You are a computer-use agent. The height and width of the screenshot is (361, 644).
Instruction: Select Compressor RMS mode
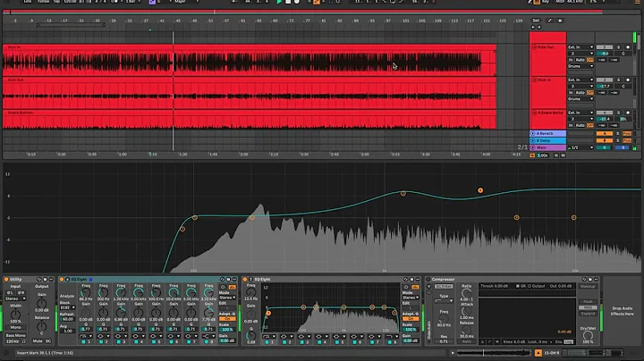pos(588,307)
